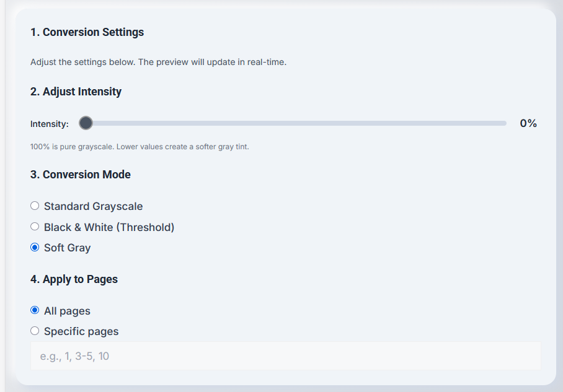Click the "Adjust the settings below" description
The image size is (563, 392).
pyautogui.click(x=158, y=62)
